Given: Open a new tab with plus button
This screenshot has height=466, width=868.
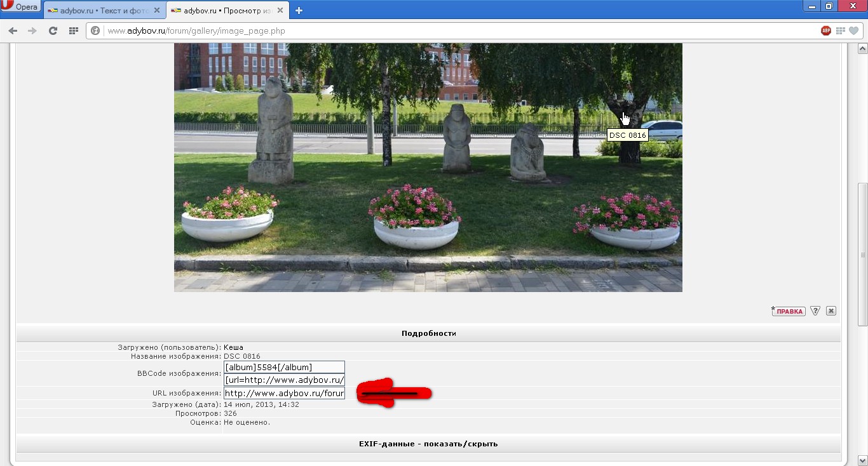Looking at the screenshot, I should (x=299, y=11).
